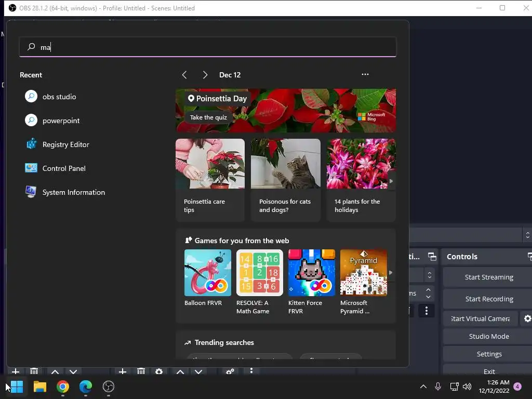Move scene up with Scenes up arrow

point(55,371)
